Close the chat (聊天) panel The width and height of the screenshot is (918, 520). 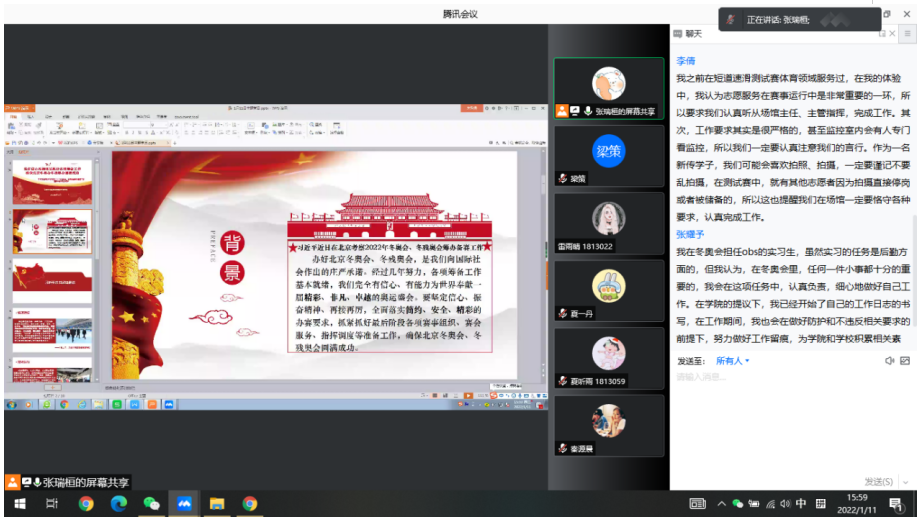893,34
